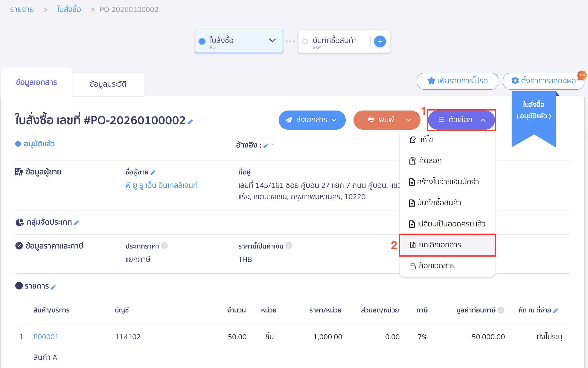
Task: Click เพิ่มรายการโปรด favorite button
Action: (x=457, y=81)
